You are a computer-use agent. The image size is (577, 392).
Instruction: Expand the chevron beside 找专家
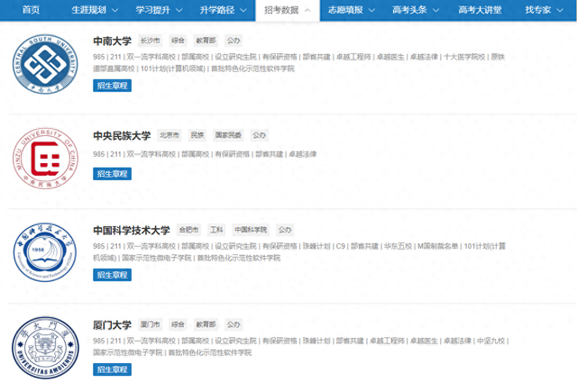pyautogui.click(x=560, y=10)
